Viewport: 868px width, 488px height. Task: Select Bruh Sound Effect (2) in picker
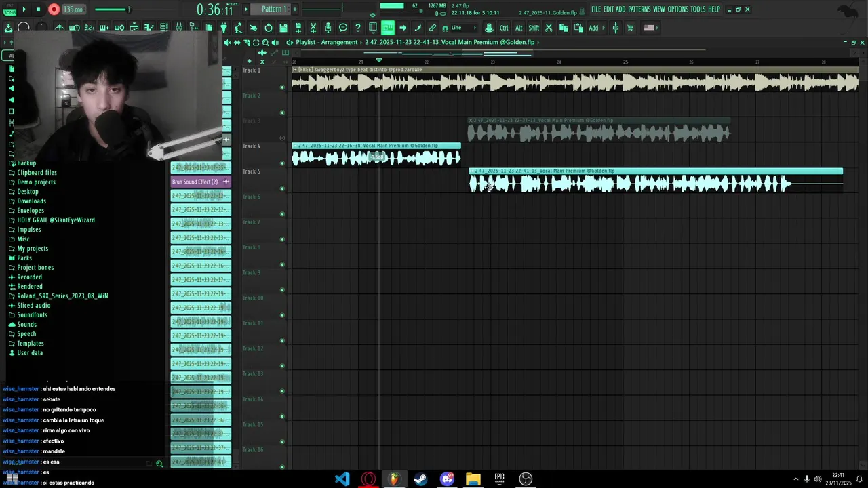tap(201, 182)
